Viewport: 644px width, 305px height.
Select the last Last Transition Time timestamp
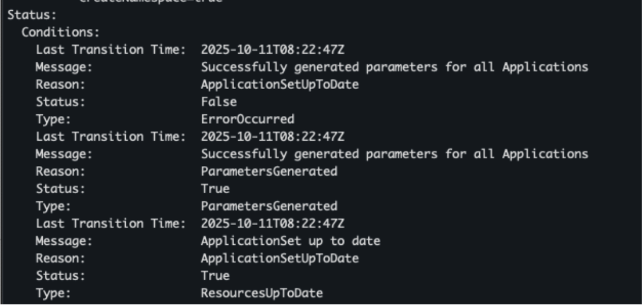tap(273, 224)
